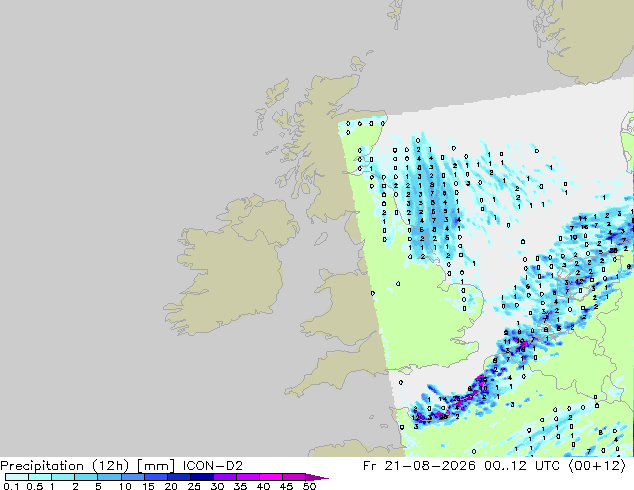Pick the 10–15 mm blue legend swatch
This screenshot has height=490, width=634.
[x=133, y=477]
